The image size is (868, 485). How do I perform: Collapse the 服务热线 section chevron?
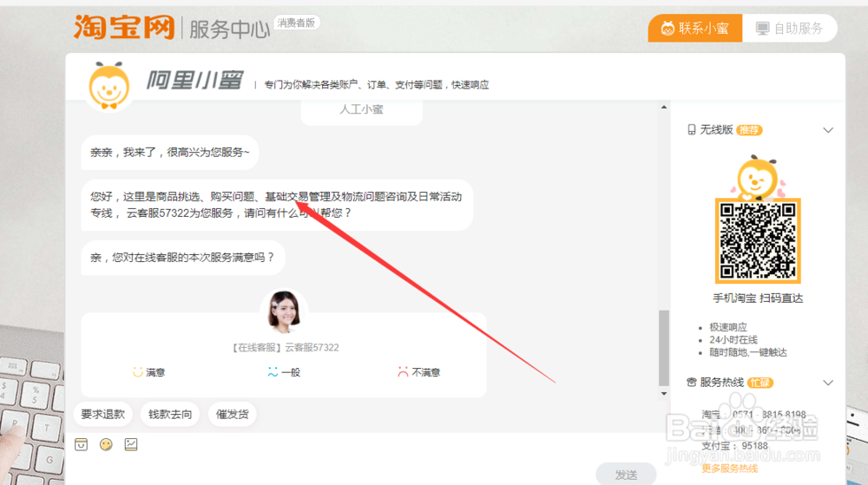click(828, 383)
